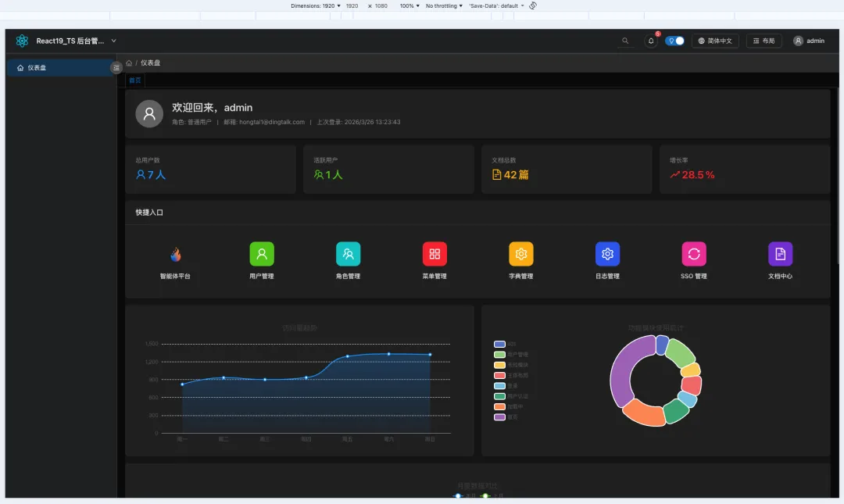This screenshot has width=844, height=504.
Task: Click the dark green donut segment
Action: pyautogui.click(x=675, y=411)
